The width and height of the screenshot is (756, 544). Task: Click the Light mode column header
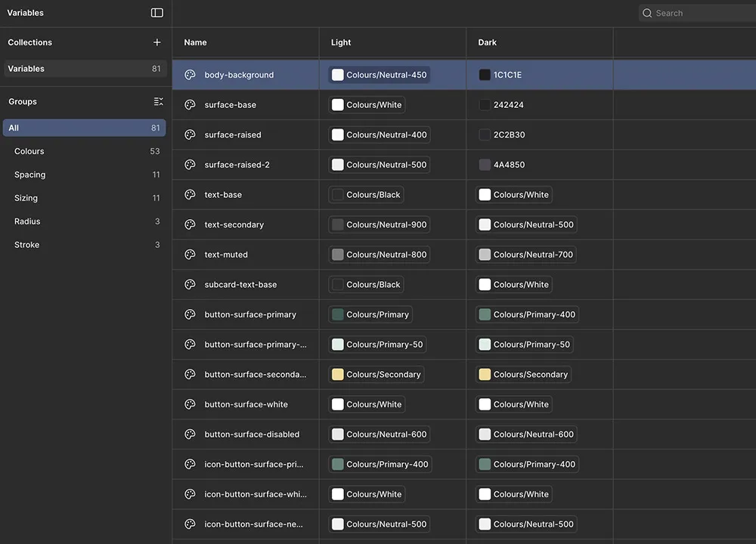click(x=341, y=42)
